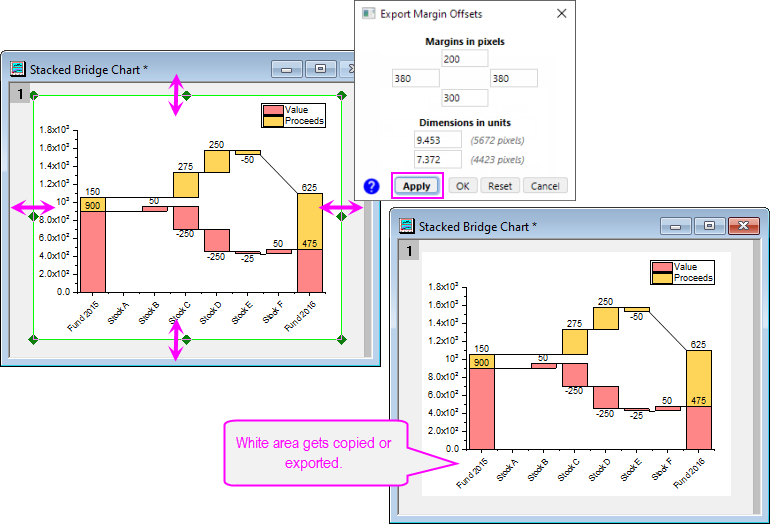Restore the right Stacked Bridge Chart window
This screenshot has width=771, height=525.
click(708, 227)
